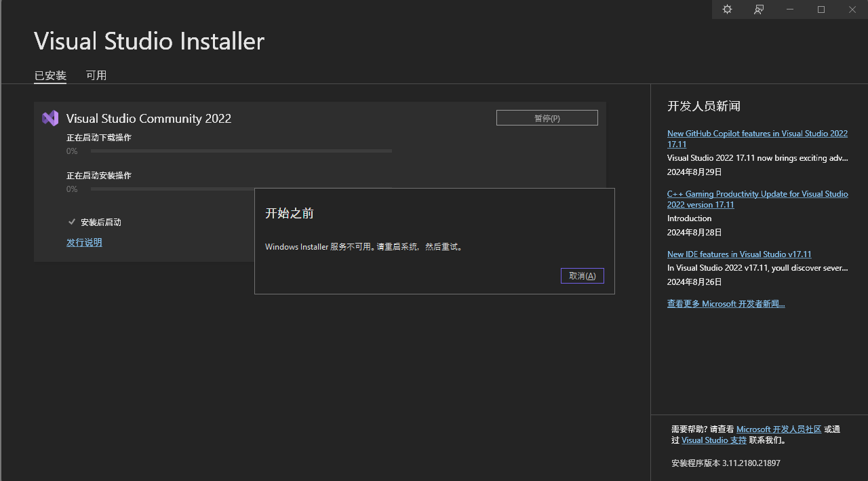Image resolution: width=868 pixels, height=481 pixels.
Task: Click the 正在启动下载操作 status label
Action: (99, 138)
